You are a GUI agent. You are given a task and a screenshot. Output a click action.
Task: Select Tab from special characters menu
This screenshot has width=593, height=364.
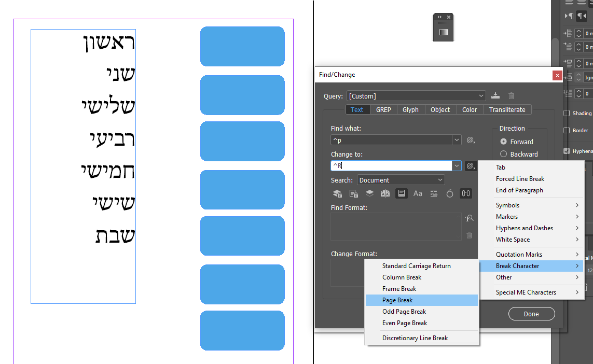click(x=532, y=167)
